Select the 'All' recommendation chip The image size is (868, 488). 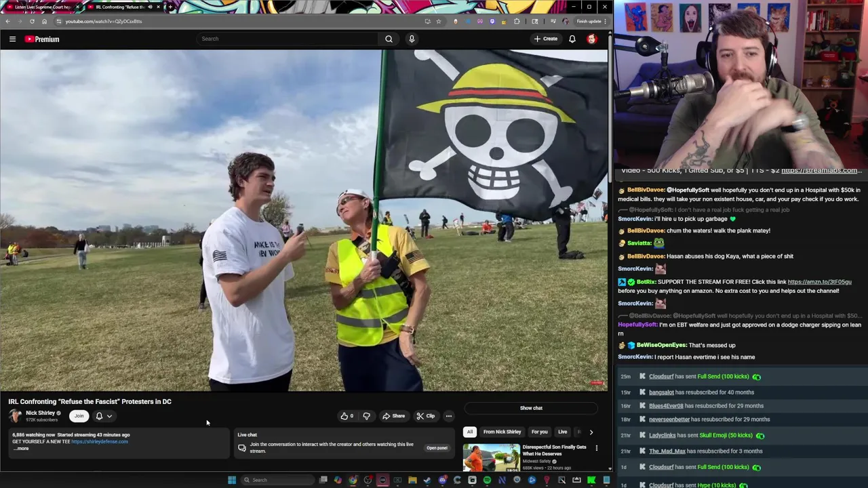pos(469,432)
